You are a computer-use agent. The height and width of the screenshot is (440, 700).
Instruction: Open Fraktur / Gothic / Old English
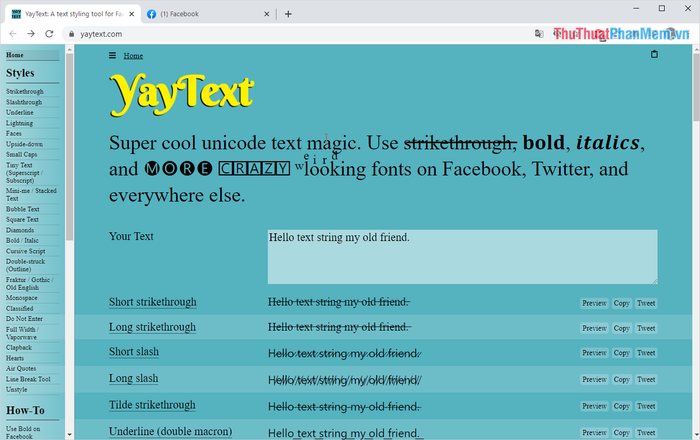29,284
